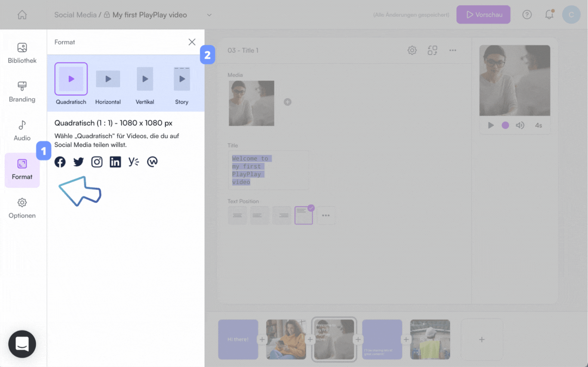This screenshot has height=367, width=588.
Task: Select the purple 'I'll be sharing' slide
Action: click(382, 339)
